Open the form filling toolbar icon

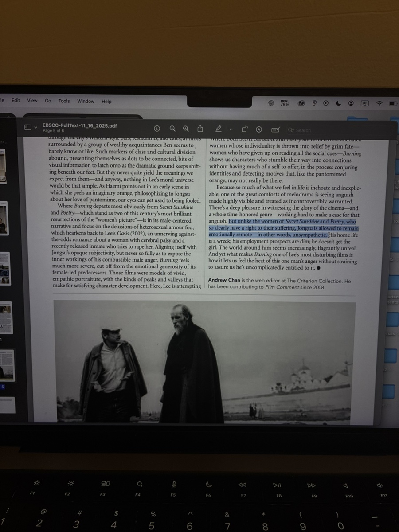275,130
